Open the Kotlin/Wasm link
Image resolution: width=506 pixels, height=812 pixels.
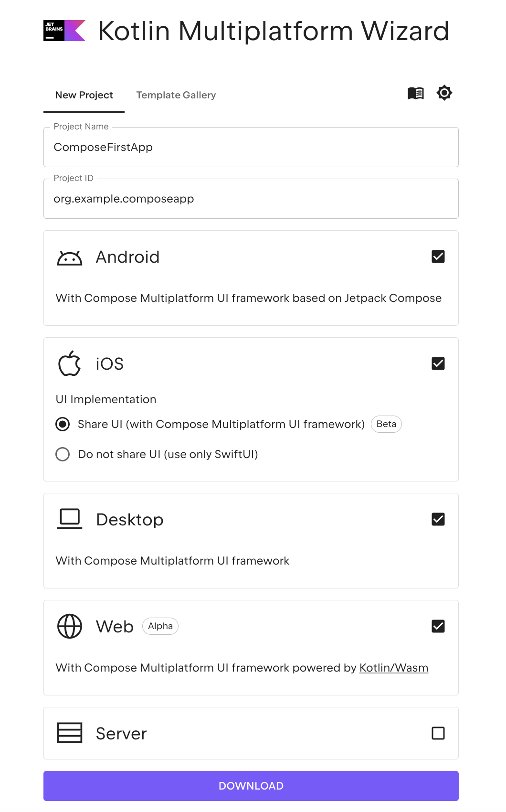[394, 668]
